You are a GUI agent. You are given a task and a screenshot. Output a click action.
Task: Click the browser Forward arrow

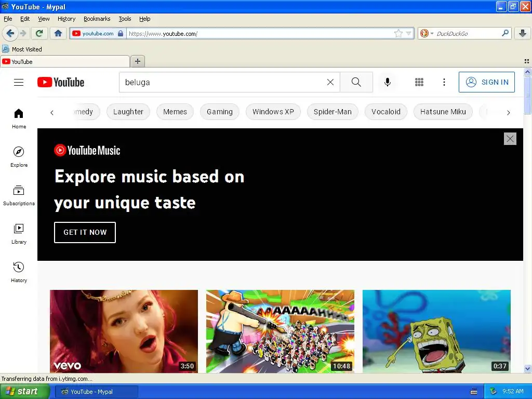point(23,33)
